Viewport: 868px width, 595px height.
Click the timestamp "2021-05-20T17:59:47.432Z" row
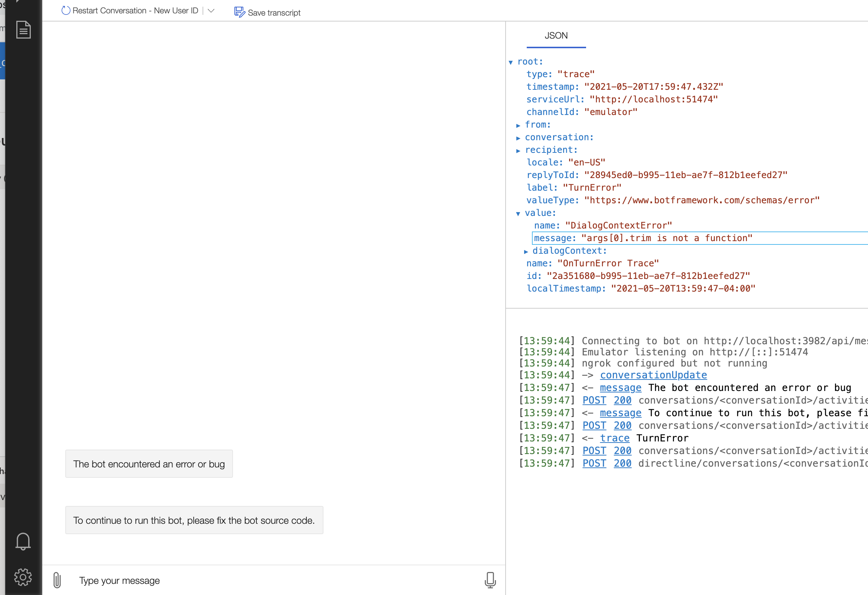pos(625,87)
